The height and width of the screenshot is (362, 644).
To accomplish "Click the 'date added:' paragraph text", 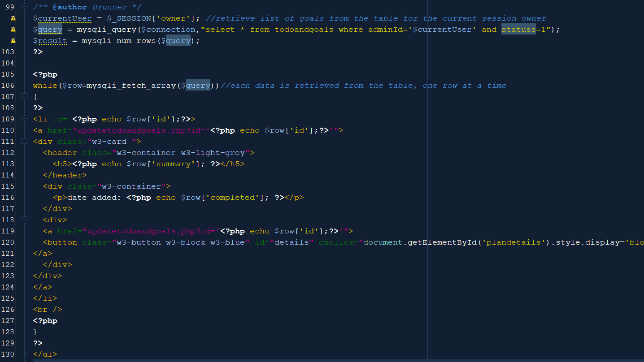I will [x=94, y=198].
